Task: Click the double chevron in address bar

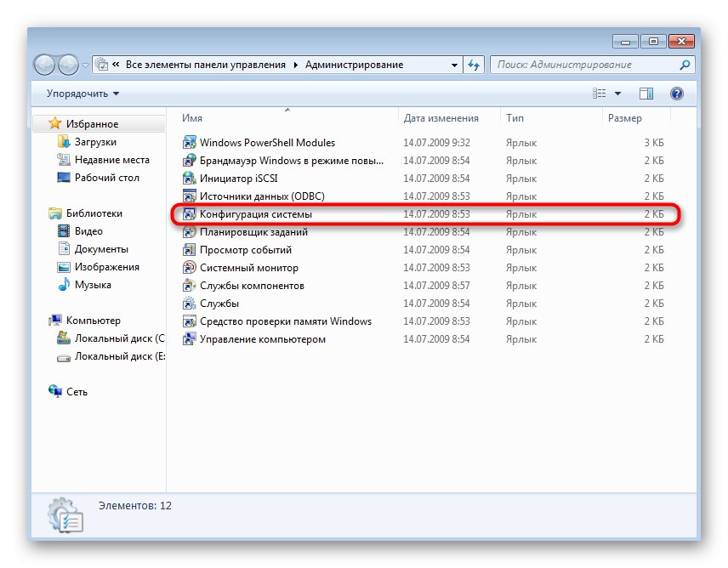Action: coord(116,65)
